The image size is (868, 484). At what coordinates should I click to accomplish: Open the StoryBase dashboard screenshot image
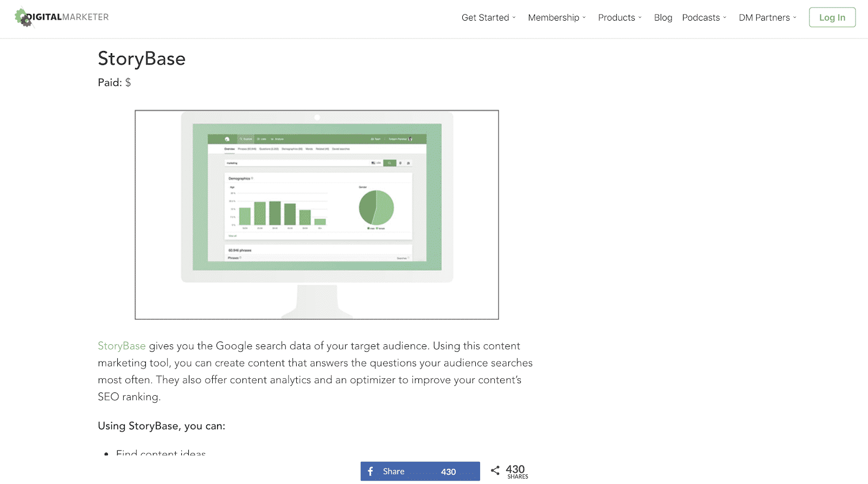317,215
